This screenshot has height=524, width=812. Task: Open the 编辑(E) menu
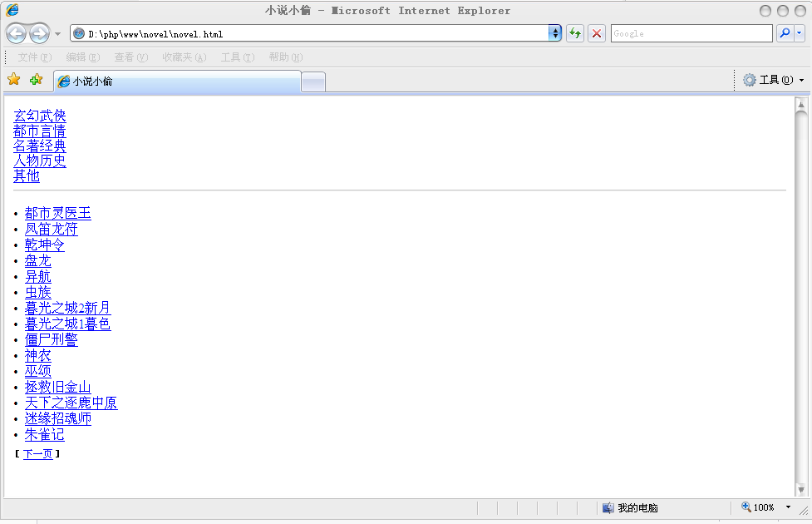coord(83,57)
